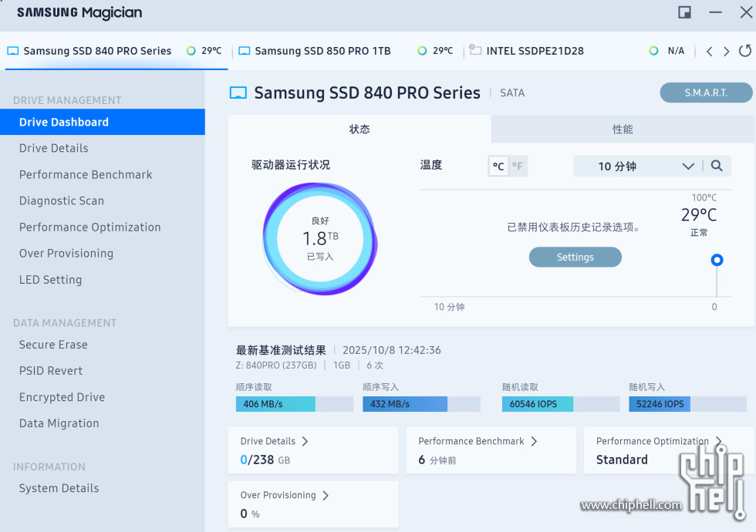
Task: Open the 10 分钟 time range dropdown
Action: (x=637, y=167)
